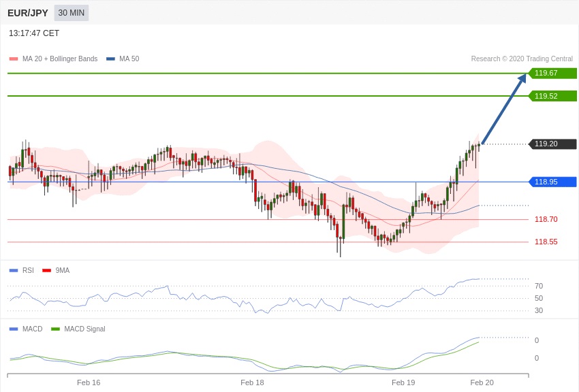
Task: Click the 30 MIN timeframe button
Action: click(72, 13)
